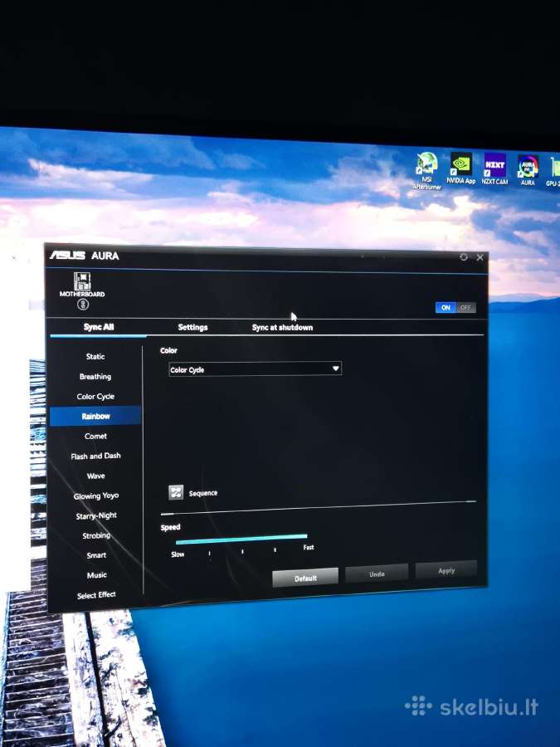This screenshot has width=560, height=747.
Task: Click the Sequence shuffle icon
Action: (176, 492)
